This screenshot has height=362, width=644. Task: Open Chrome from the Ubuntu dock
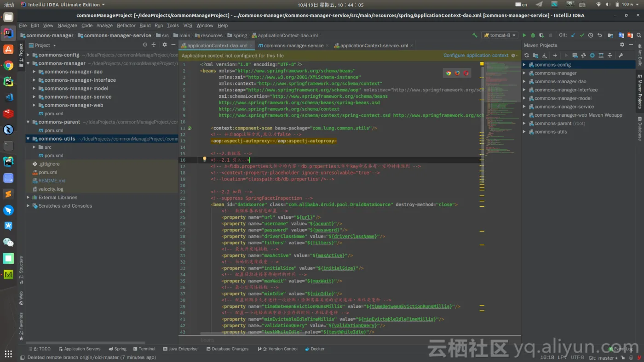tap(8, 65)
